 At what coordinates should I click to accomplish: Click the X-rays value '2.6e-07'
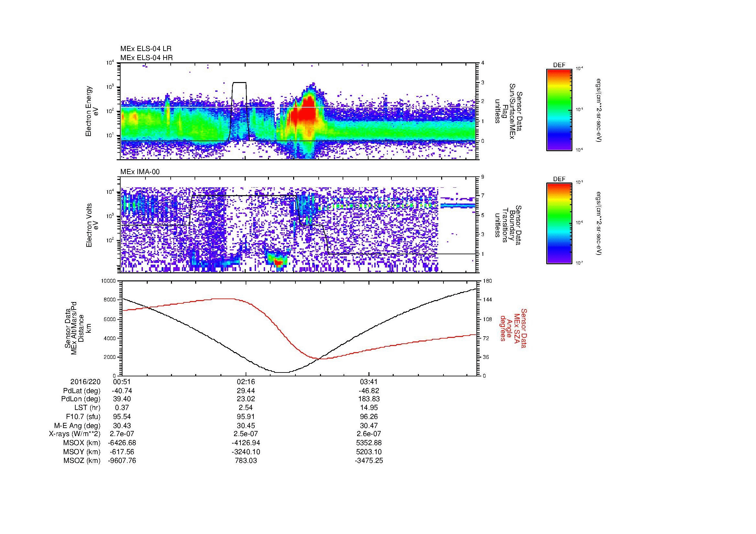(x=369, y=434)
